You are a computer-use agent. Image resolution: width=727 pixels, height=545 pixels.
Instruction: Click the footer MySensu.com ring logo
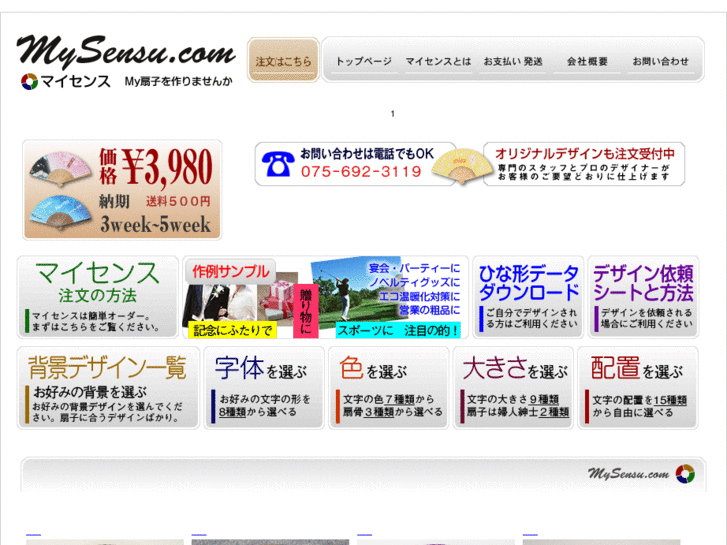coord(685,474)
